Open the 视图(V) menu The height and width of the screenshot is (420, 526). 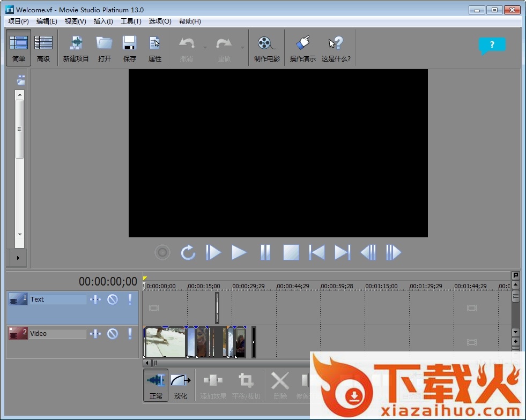[75, 21]
